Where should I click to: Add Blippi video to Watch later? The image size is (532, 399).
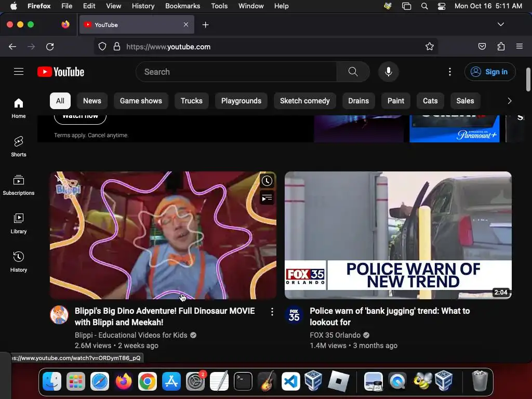click(x=267, y=181)
